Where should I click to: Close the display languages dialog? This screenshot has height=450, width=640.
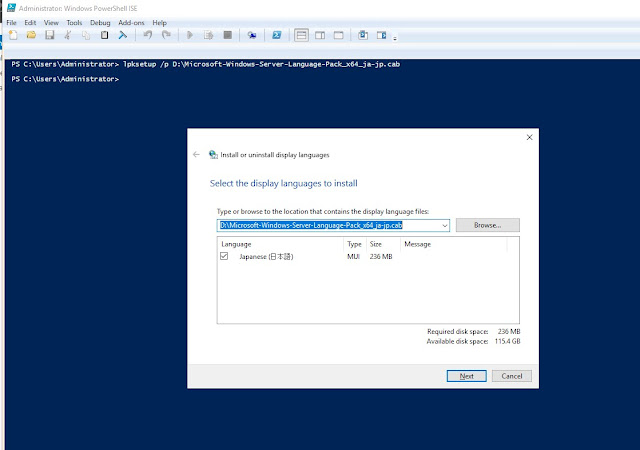click(x=529, y=138)
